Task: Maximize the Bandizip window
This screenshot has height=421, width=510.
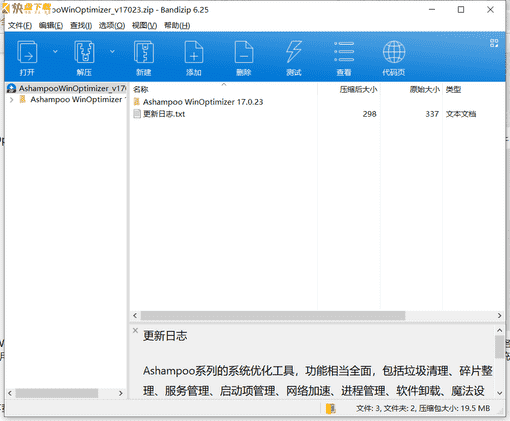Action: 461,10
